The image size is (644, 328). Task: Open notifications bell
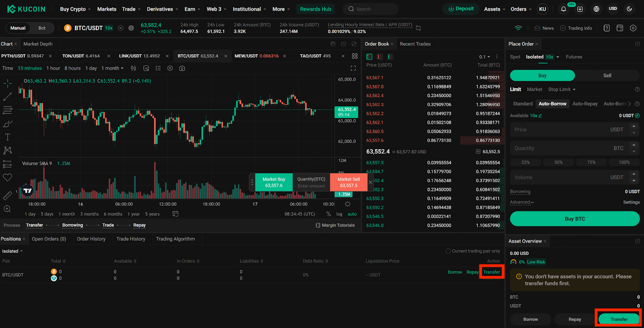[563, 9]
